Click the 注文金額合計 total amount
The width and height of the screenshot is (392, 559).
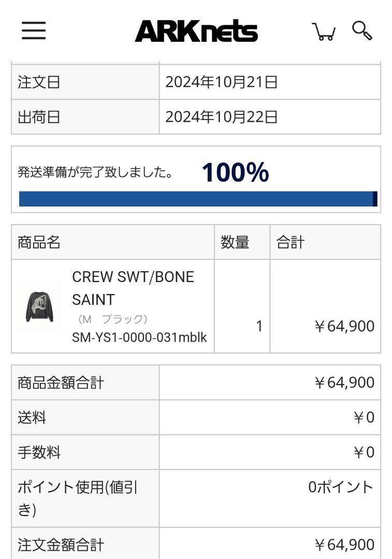coord(344,545)
